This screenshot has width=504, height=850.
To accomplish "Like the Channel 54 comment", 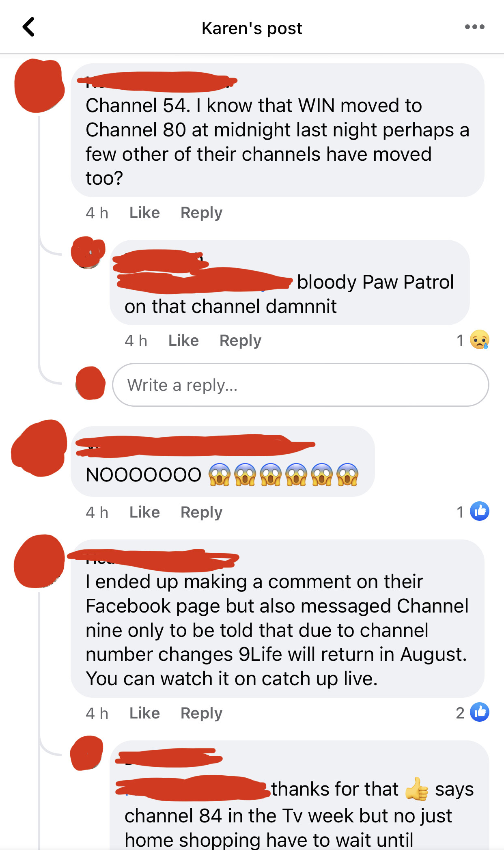I will click(x=144, y=213).
